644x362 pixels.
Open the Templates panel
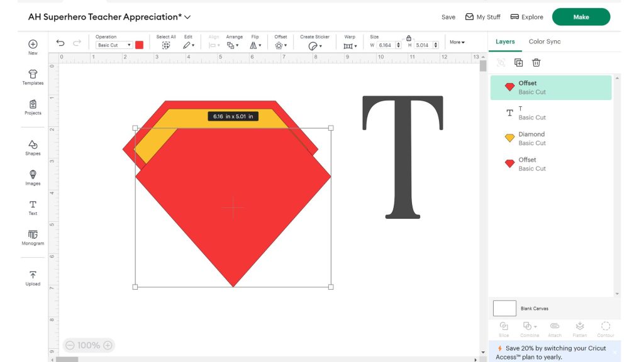coord(33,77)
